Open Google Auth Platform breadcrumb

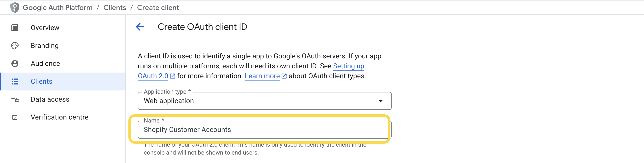point(58,7)
